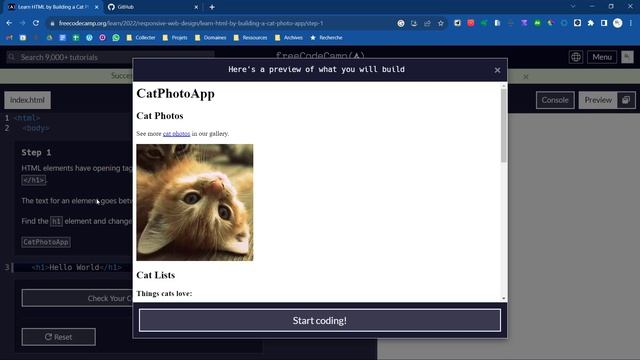
Task: Open the Chrome profile avatar
Action: pyautogui.click(x=618, y=23)
